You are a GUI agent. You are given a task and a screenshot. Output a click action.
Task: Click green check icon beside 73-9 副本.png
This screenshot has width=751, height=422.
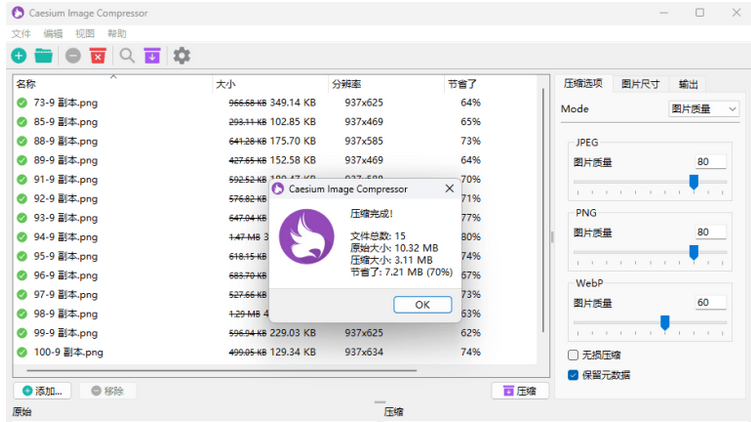[x=22, y=102]
